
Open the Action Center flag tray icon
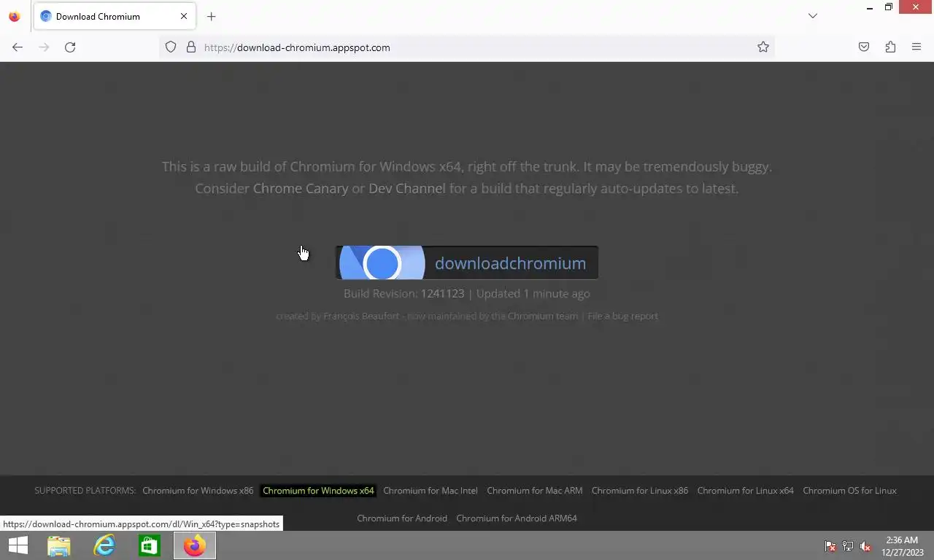pyautogui.click(x=830, y=546)
